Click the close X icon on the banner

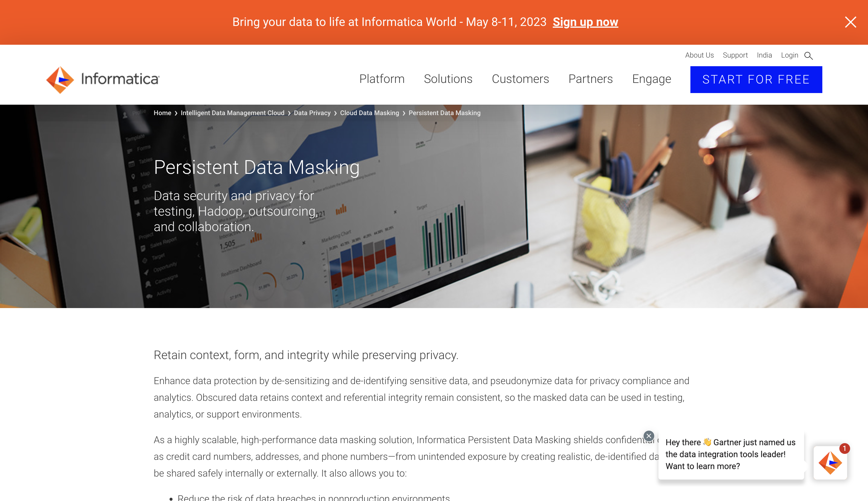point(851,22)
